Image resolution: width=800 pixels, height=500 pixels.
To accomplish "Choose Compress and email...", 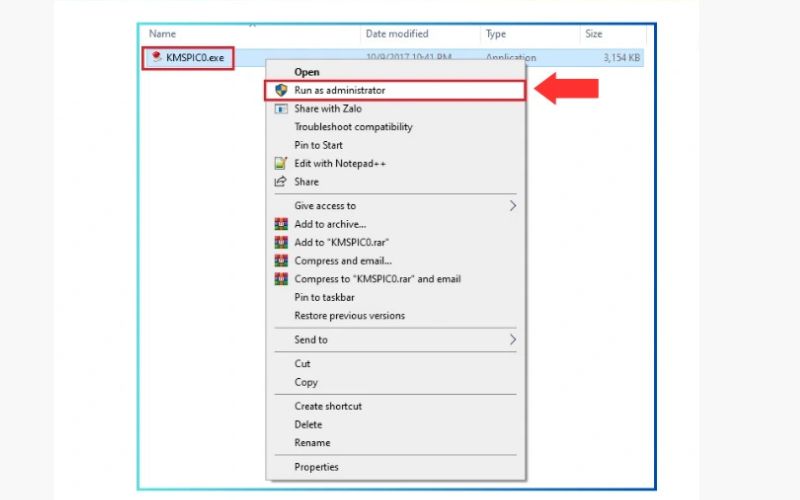I will pos(343,261).
